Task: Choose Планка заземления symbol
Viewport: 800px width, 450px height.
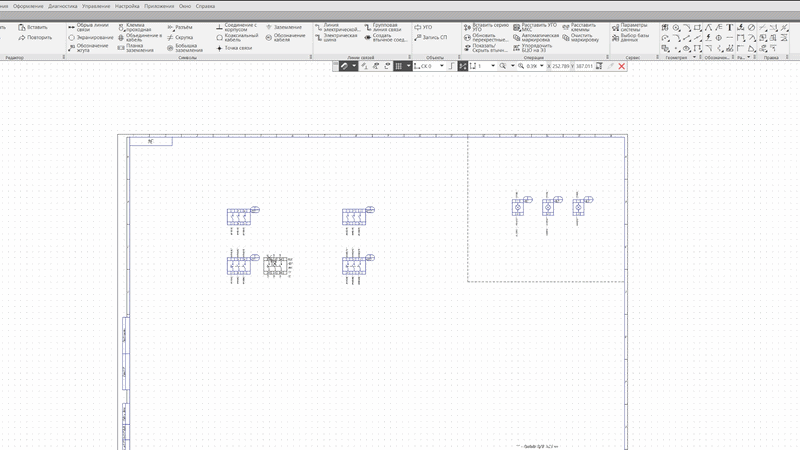Action: click(x=135, y=47)
